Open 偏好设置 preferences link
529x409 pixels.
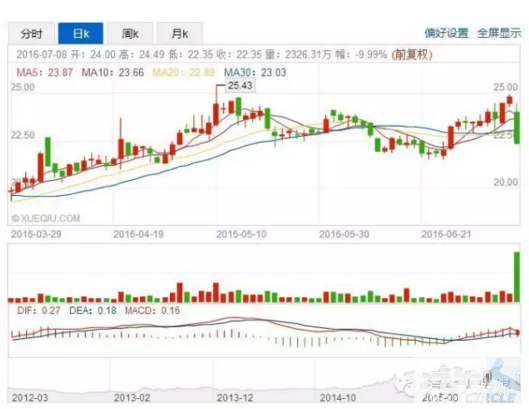[x=446, y=33]
